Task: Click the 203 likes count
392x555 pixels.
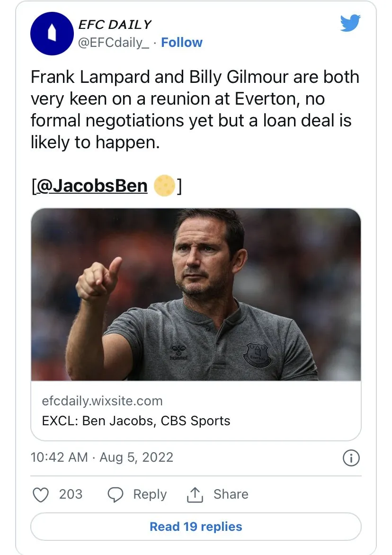Action: (71, 494)
